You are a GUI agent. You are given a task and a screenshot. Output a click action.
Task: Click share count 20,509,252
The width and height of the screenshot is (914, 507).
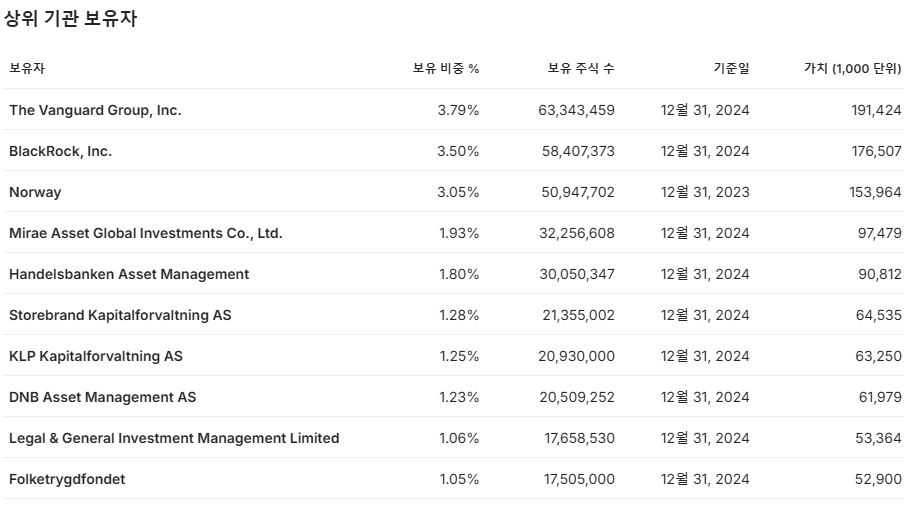coord(577,397)
